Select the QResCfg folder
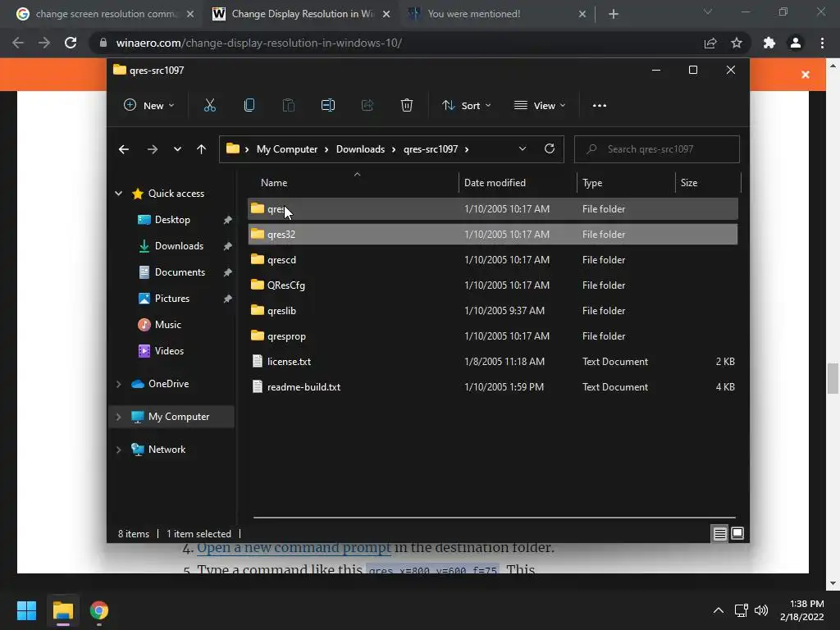The width and height of the screenshot is (840, 630). click(493, 285)
